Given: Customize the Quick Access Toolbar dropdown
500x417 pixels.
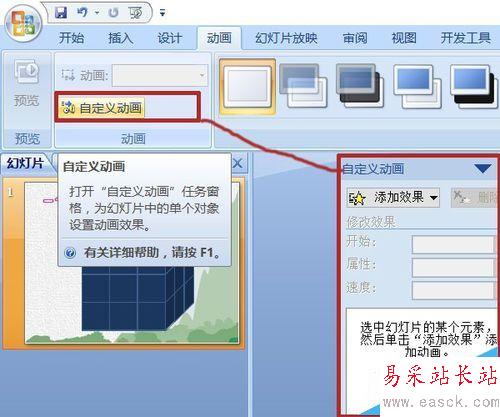Looking at the screenshot, I should coord(162,13).
